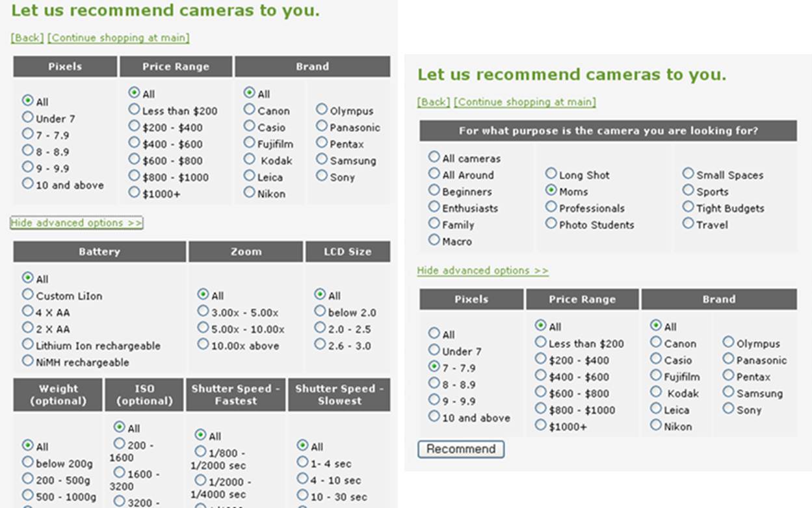
Task: Choose LCD size '2.0 - 2.5'
Action: (319, 327)
